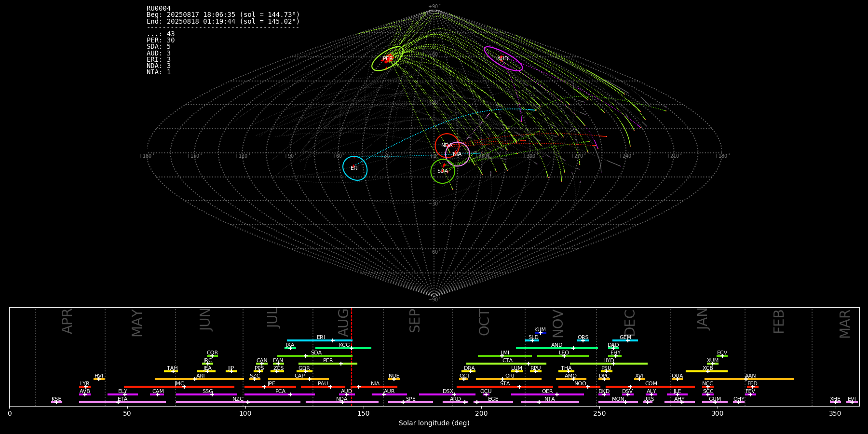The image size is (868, 434).
Task: Click the station ID text RU0004
Action: 159,9
